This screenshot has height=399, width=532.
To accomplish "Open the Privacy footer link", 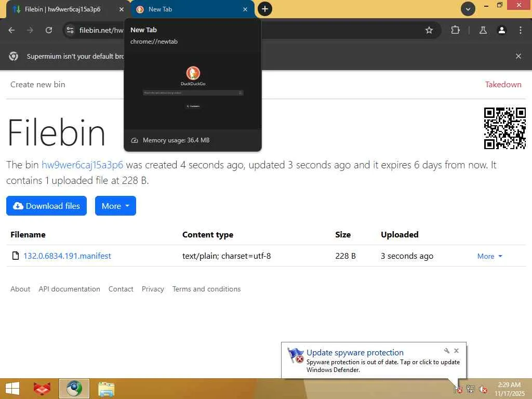I will click(153, 289).
